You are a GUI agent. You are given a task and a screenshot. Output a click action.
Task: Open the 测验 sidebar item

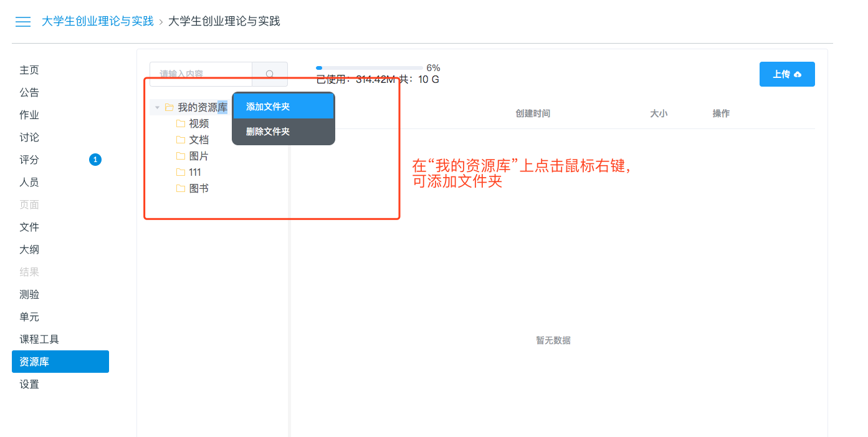pyautogui.click(x=29, y=294)
